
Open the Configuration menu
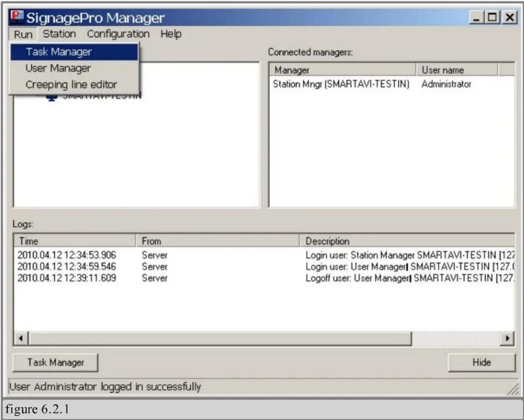[x=118, y=33]
